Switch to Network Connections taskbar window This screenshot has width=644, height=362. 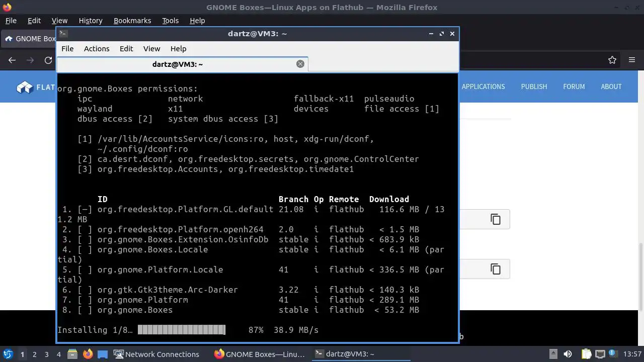[156, 354]
